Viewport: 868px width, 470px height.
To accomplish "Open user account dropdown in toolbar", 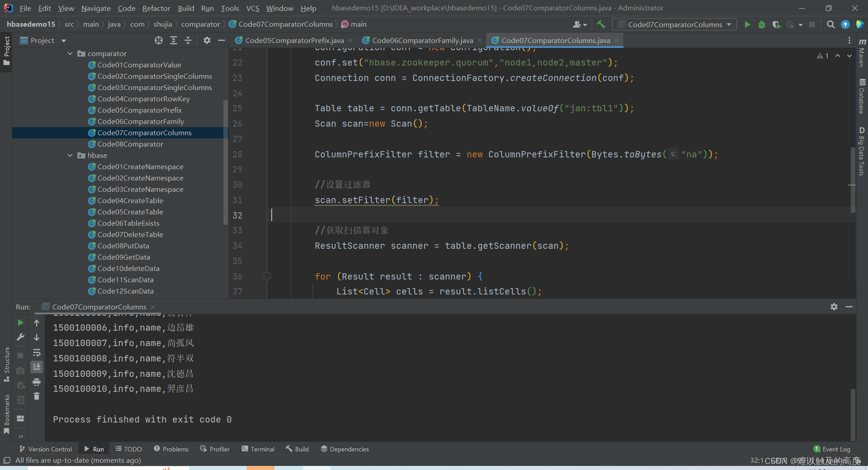I will [580, 24].
